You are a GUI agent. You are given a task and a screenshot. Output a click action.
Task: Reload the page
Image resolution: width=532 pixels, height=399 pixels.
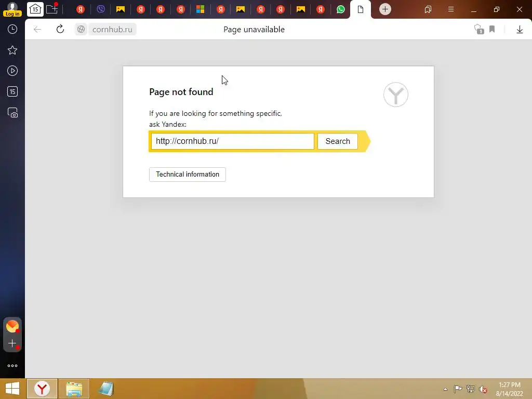pyautogui.click(x=60, y=29)
